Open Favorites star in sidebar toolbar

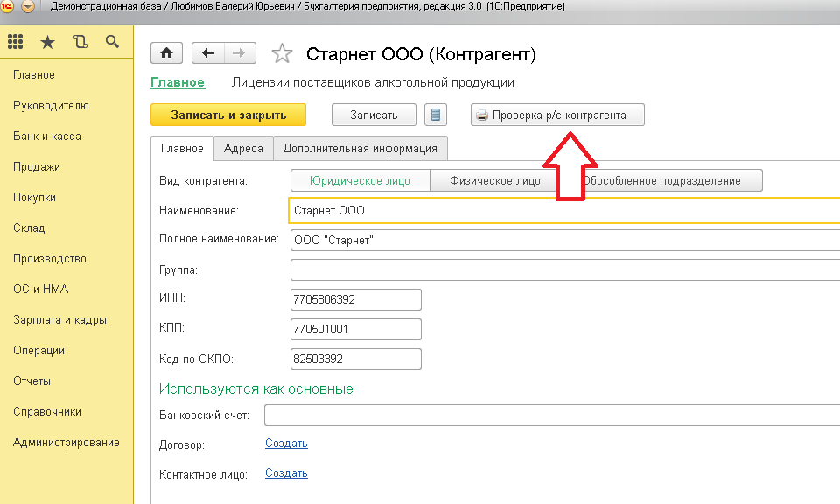(47, 41)
